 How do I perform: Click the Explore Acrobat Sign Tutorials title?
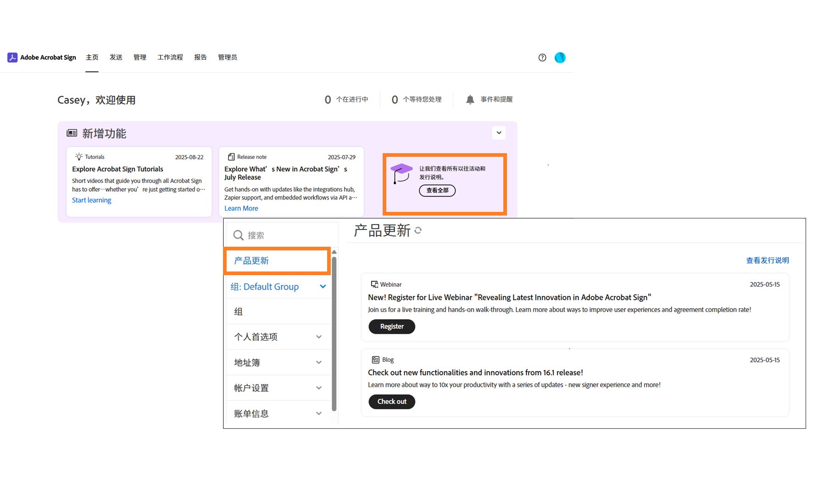pos(117,169)
